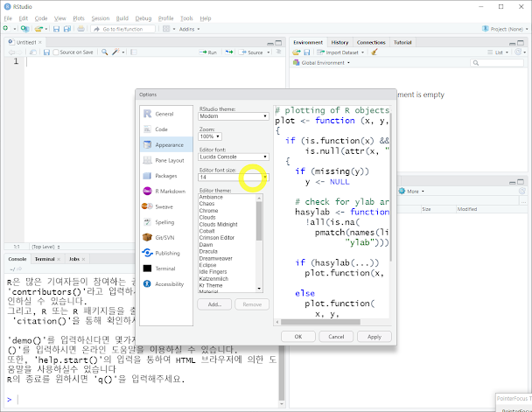Screen dimensions: 532x412
Task: Click the Environment search field
Action: point(497,63)
